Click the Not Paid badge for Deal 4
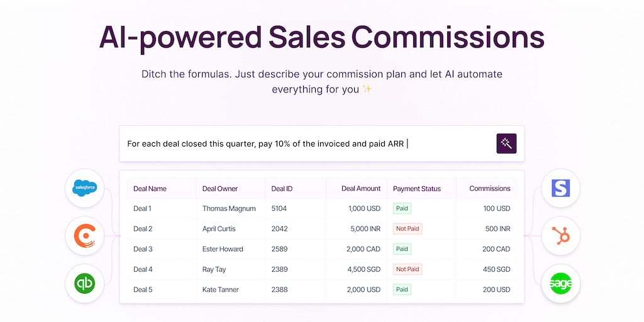Viewport: 644px width, 322px height. pyautogui.click(x=407, y=269)
